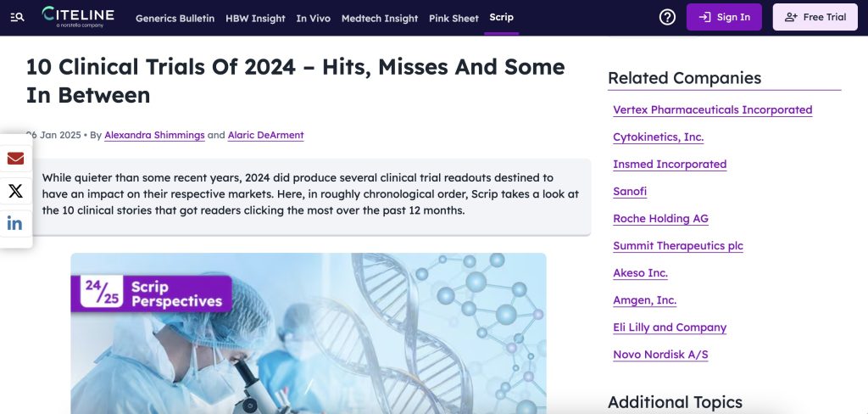The image size is (868, 414).
Task: Open the help question mark icon
Action: pos(667,17)
